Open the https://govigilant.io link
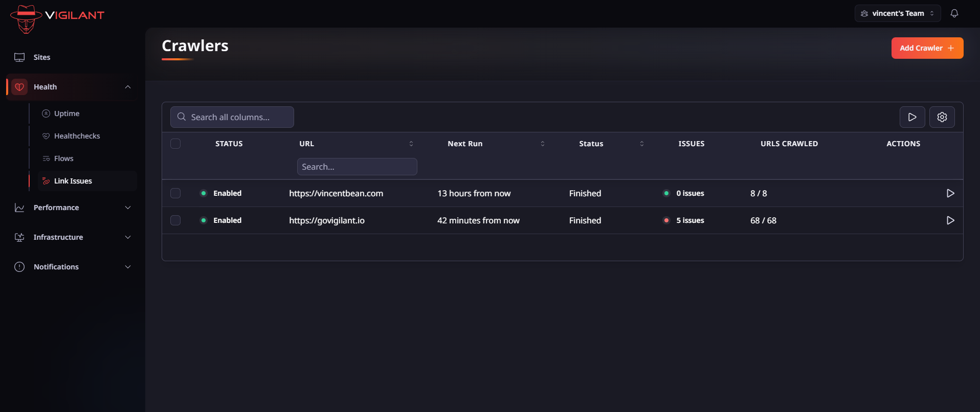980x412 pixels. [x=327, y=220]
